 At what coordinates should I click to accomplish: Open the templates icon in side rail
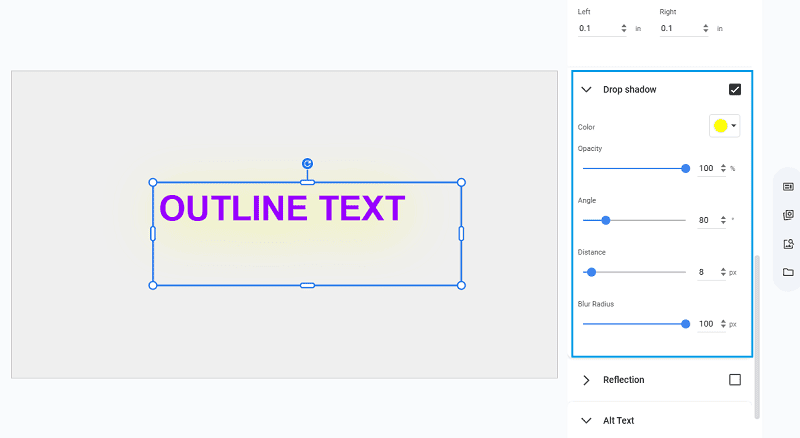point(788,187)
